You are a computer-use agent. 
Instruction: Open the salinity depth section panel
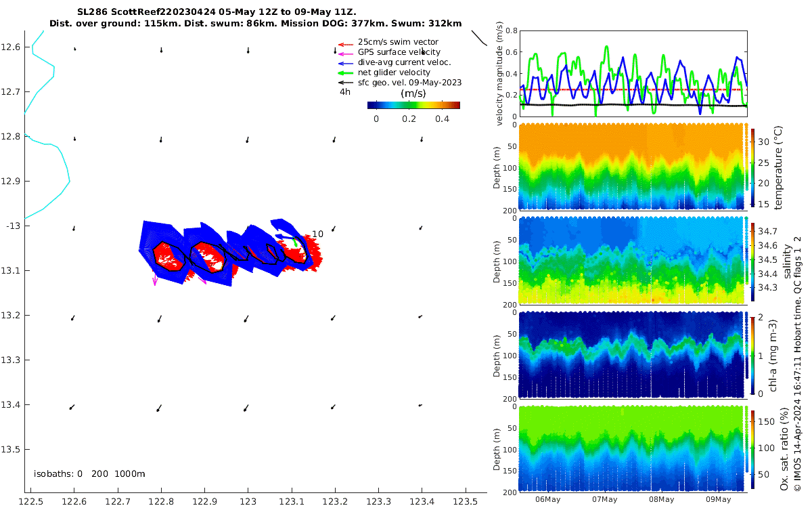tap(633, 260)
